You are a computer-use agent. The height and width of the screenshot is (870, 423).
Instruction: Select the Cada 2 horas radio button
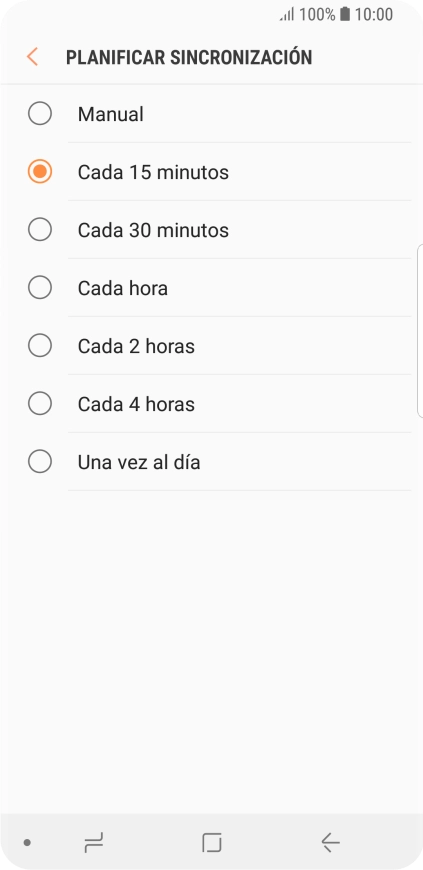coord(40,346)
